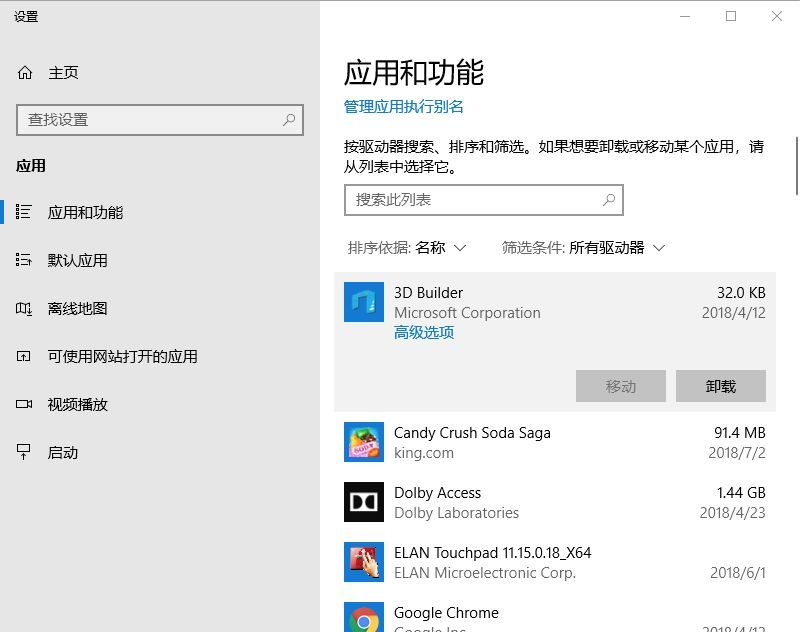Open the 筛选条件 所有驱动器 filter dropdown
The image size is (800, 632).
583,248
